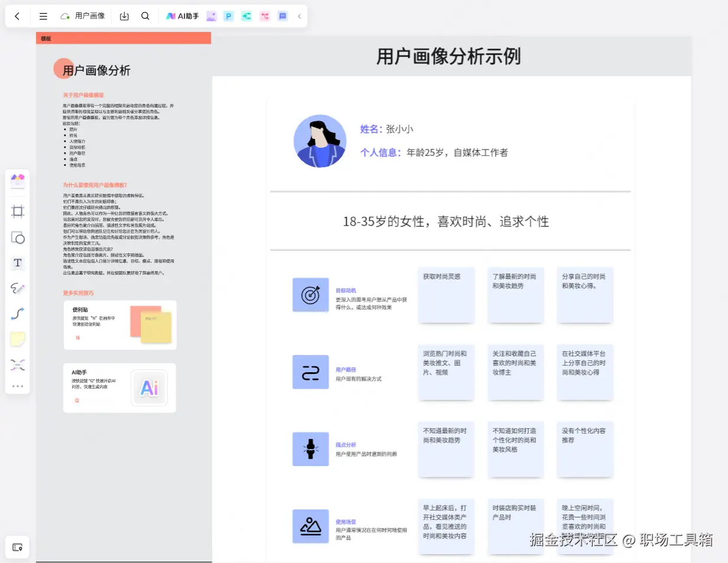Launch AI助手 from the top toolbar
Image resolution: width=728 pixels, height=563 pixels.
click(182, 16)
